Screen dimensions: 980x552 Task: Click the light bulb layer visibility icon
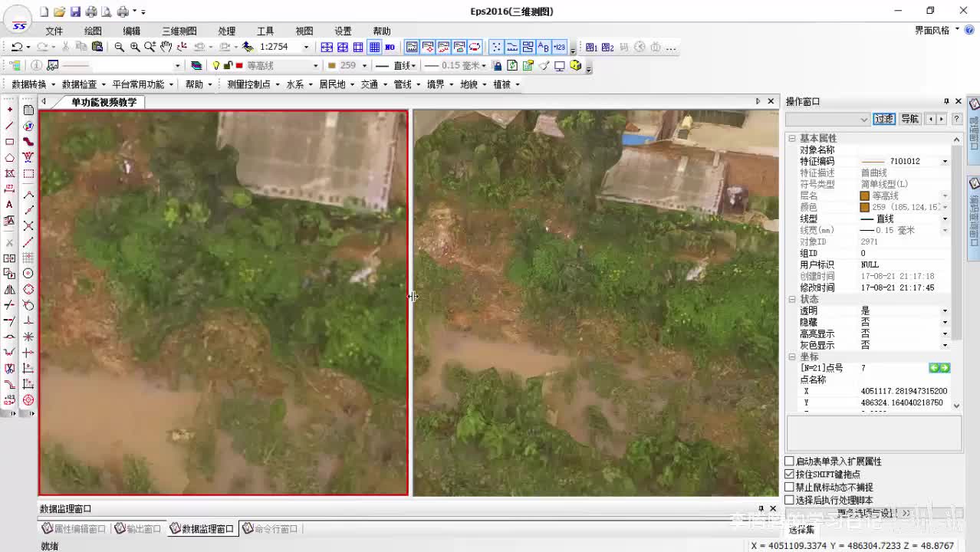(x=217, y=66)
